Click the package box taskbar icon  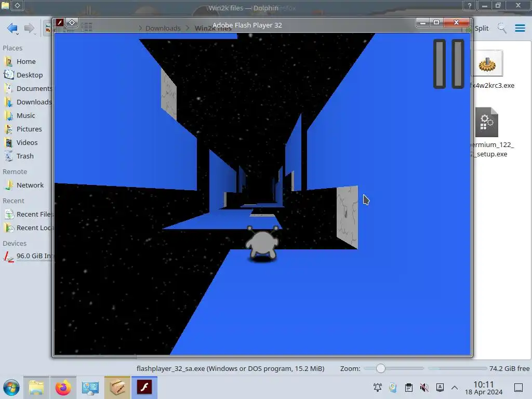[x=117, y=388]
